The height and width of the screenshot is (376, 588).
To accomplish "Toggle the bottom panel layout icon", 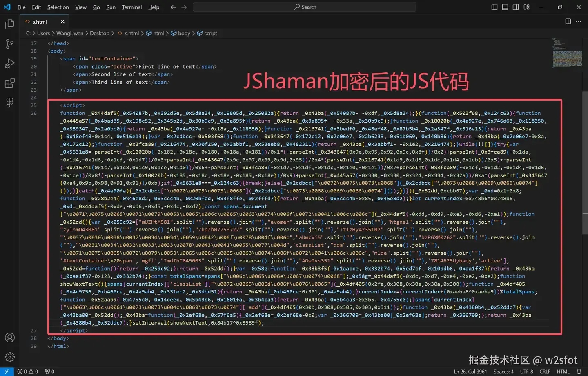I will pos(505,7).
